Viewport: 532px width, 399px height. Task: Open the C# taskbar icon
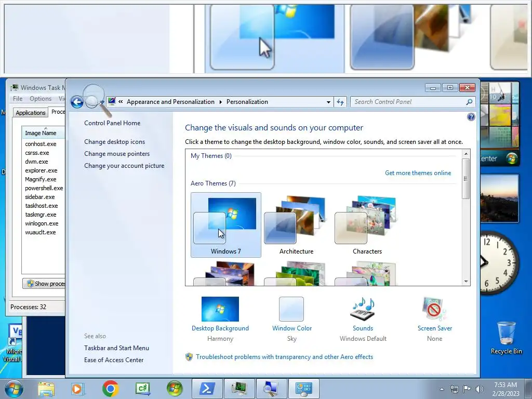click(143, 389)
